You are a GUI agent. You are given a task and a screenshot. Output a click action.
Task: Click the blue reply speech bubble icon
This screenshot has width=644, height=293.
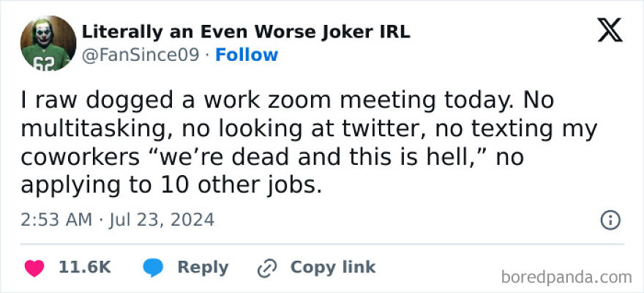[x=153, y=268]
